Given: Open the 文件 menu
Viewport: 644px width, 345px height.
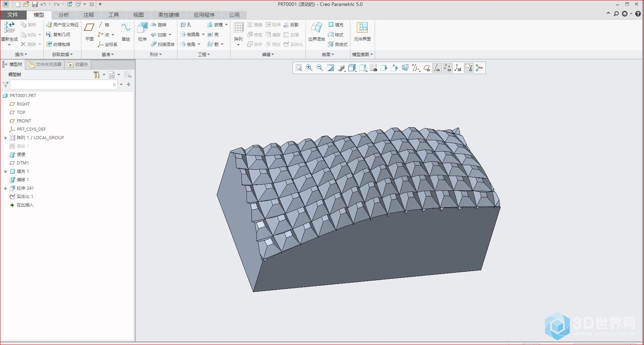Looking at the screenshot, I should (x=13, y=15).
